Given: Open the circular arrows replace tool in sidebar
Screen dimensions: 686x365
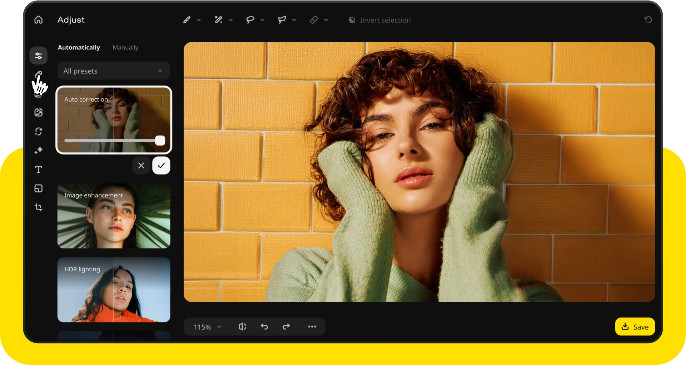Looking at the screenshot, I should [38, 131].
